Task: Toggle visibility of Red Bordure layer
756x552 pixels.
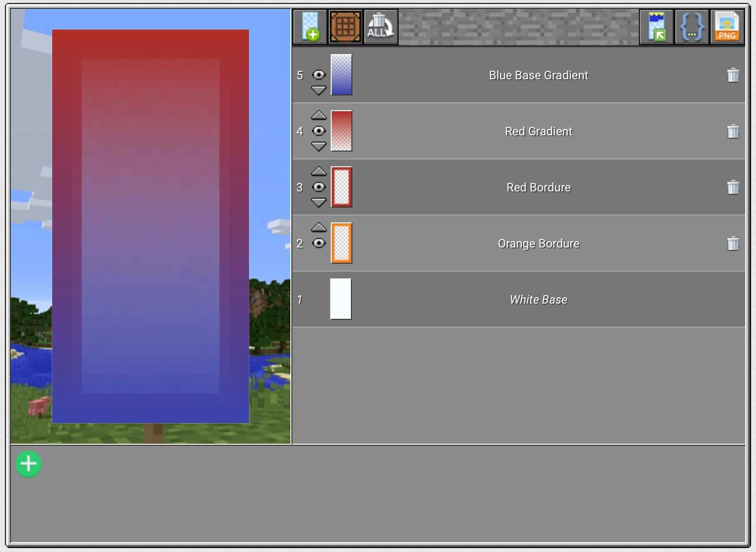Action: (x=319, y=187)
